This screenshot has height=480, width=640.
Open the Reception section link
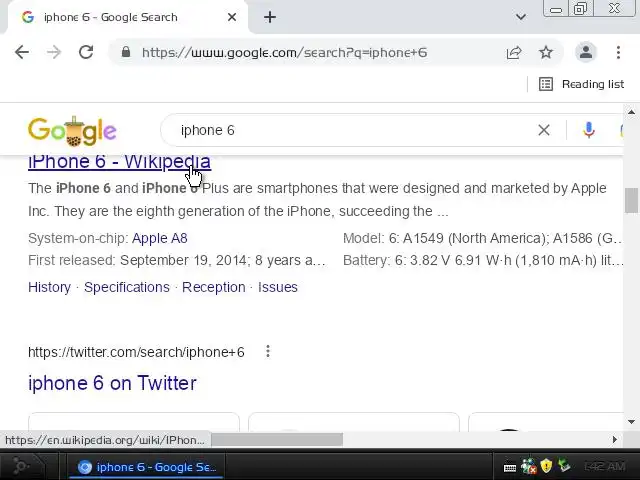point(213,287)
